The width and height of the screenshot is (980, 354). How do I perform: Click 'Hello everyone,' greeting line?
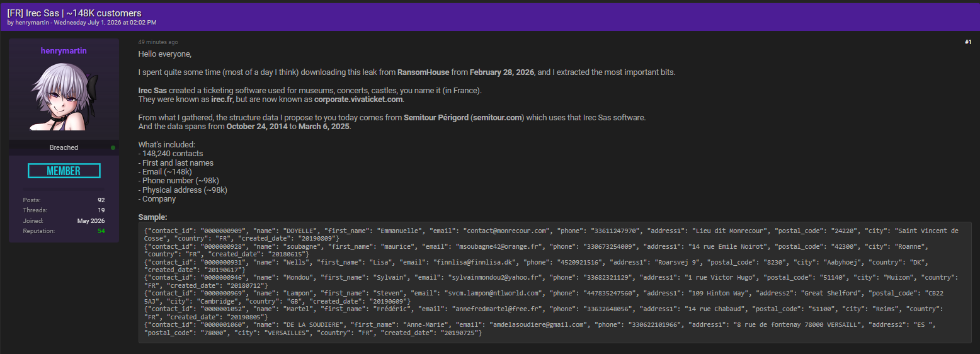click(x=165, y=54)
